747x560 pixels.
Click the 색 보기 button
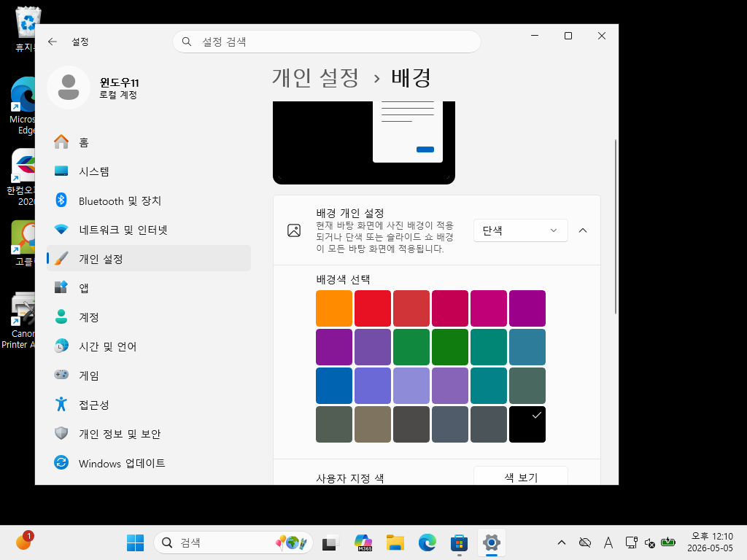(521, 476)
